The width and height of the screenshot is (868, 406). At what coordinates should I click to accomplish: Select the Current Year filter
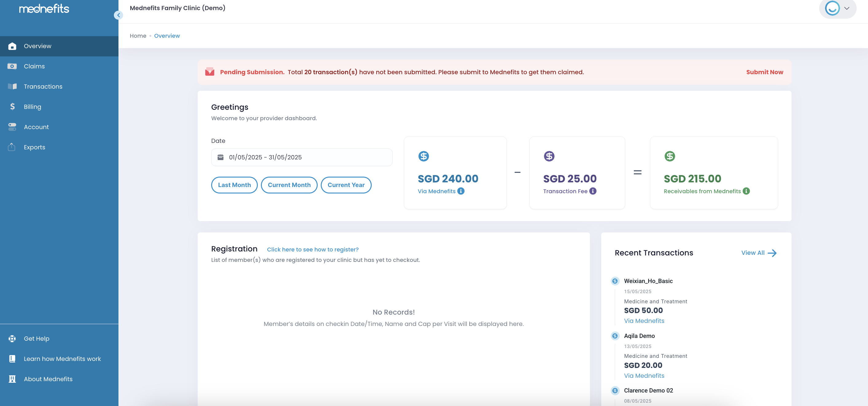coord(346,185)
